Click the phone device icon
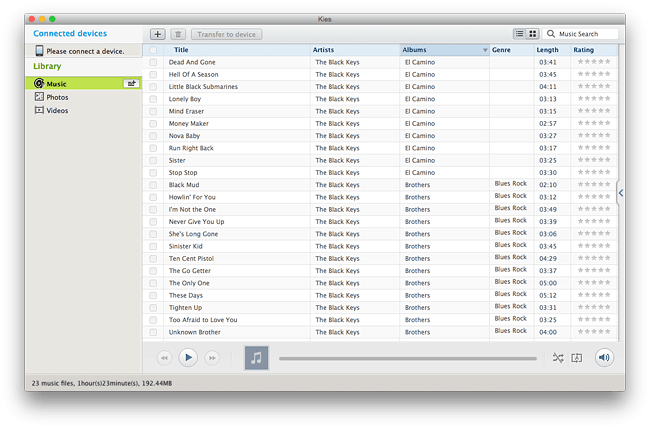Image resolution: width=650 pixels, height=430 pixels. (39, 51)
